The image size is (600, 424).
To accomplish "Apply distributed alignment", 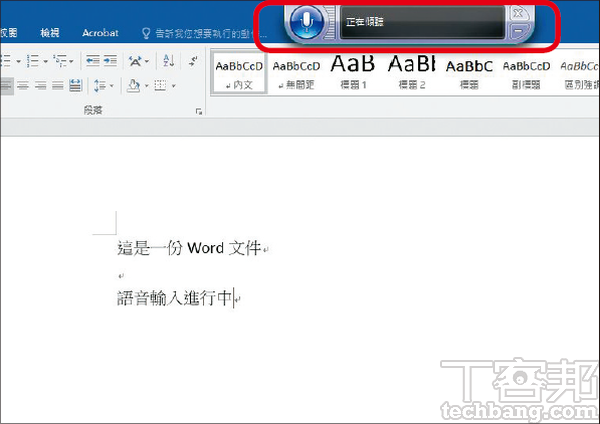I will pos(75,85).
